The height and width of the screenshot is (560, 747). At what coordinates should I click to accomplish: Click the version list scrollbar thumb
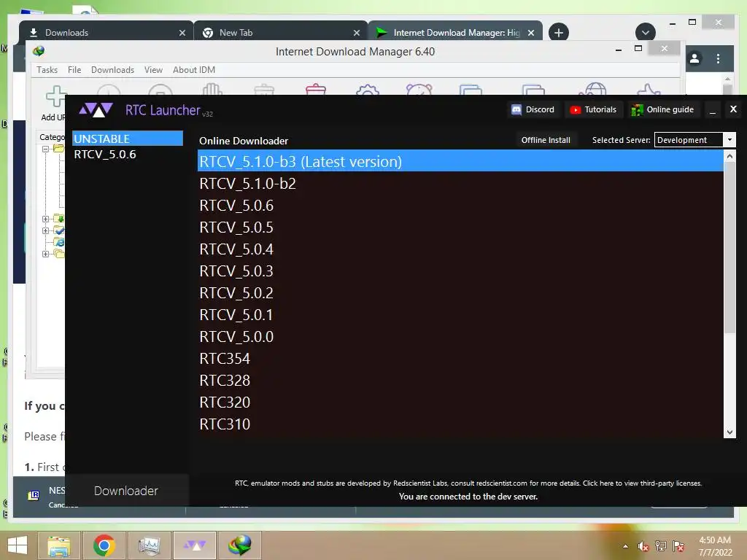(x=729, y=248)
